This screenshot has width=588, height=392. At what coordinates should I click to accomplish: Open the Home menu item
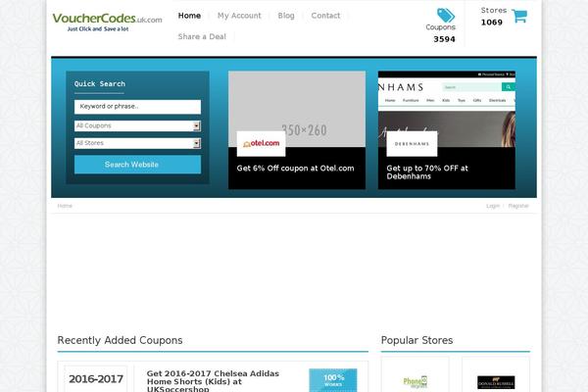point(189,16)
